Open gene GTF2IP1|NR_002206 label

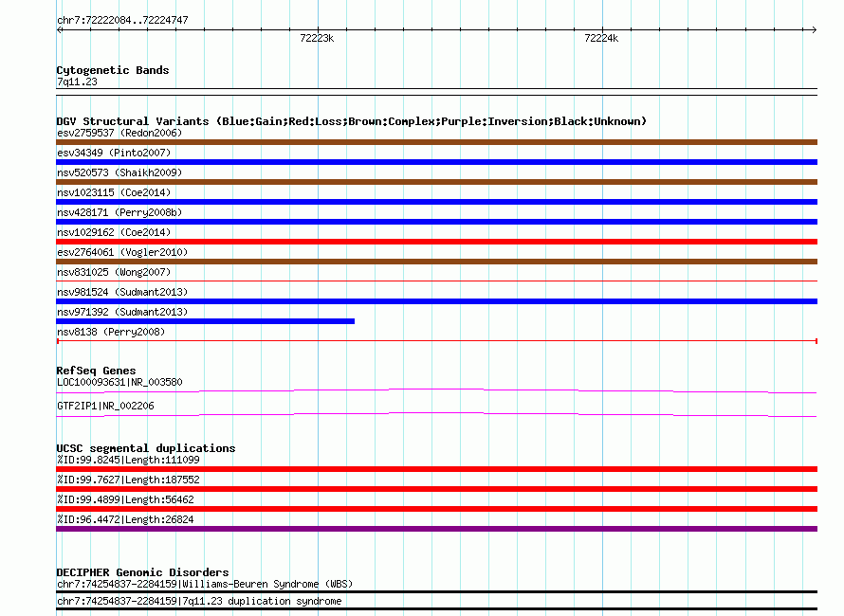pos(105,406)
